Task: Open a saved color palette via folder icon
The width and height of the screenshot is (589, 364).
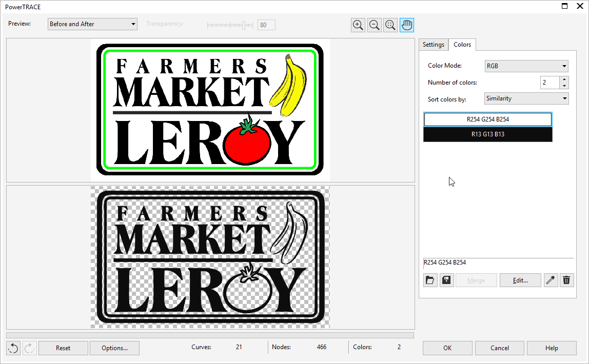Action: (430, 280)
